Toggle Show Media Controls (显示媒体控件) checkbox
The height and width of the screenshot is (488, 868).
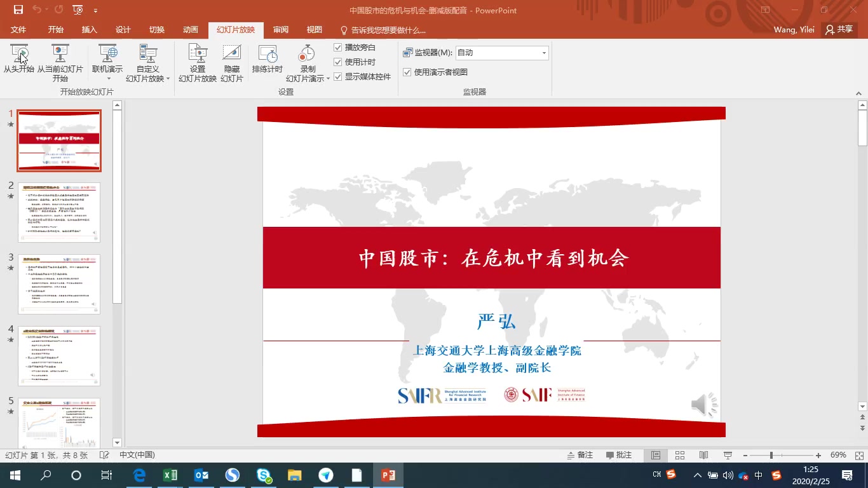tap(362, 77)
